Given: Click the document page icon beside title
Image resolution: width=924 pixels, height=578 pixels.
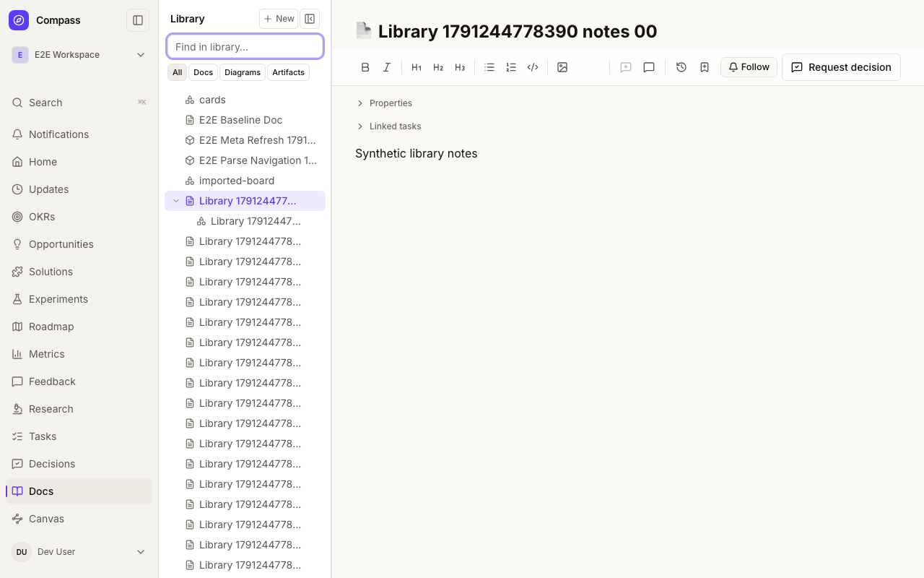Looking at the screenshot, I should tap(364, 30).
